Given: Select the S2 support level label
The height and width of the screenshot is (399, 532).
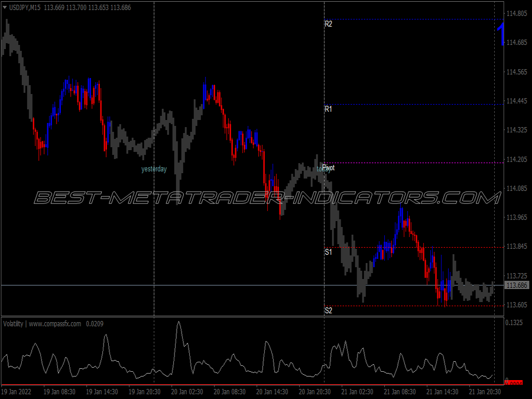Looking at the screenshot, I should pos(329,310).
